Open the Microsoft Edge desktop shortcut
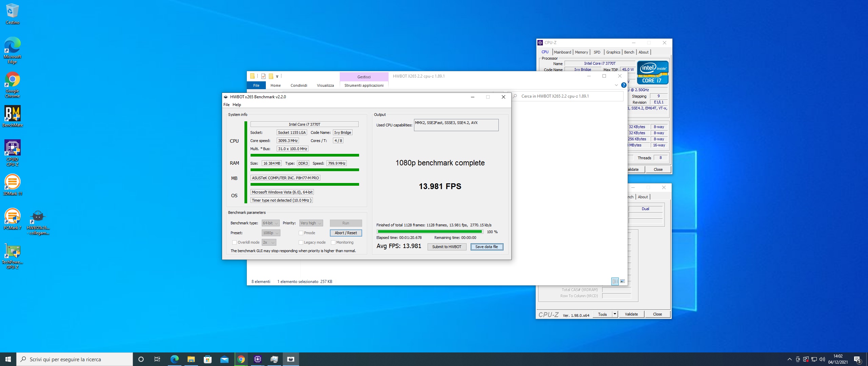The height and width of the screenshot is (366, 868). [13, 50]
